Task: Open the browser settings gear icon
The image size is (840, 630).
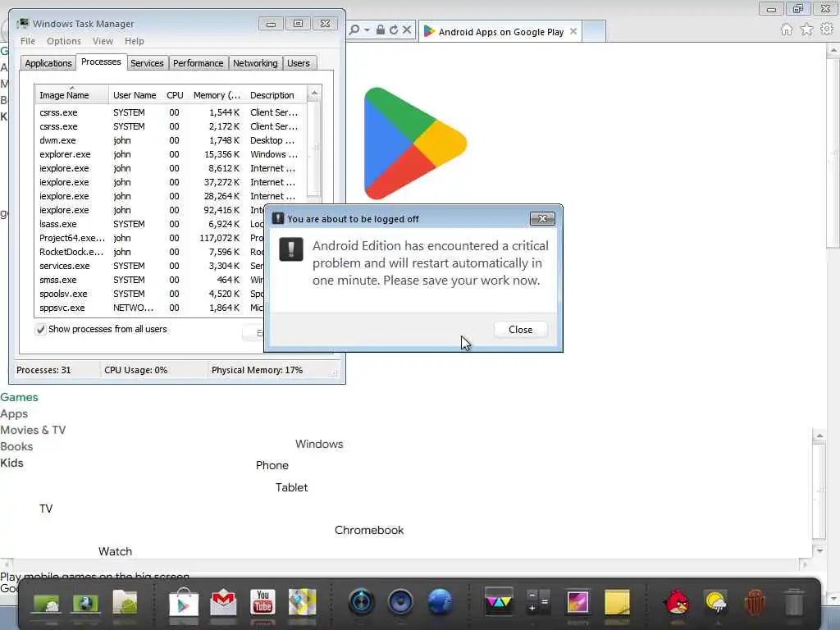Action: tap(827, 29)
